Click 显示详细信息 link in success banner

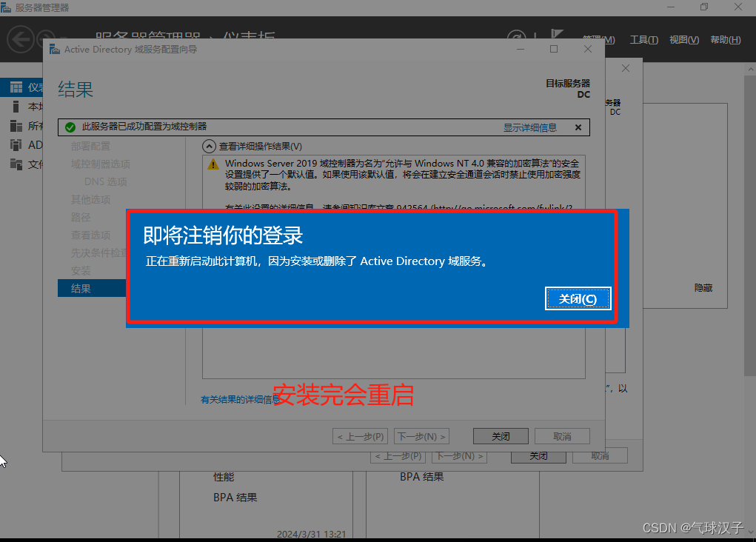click(x=530, y=127)
